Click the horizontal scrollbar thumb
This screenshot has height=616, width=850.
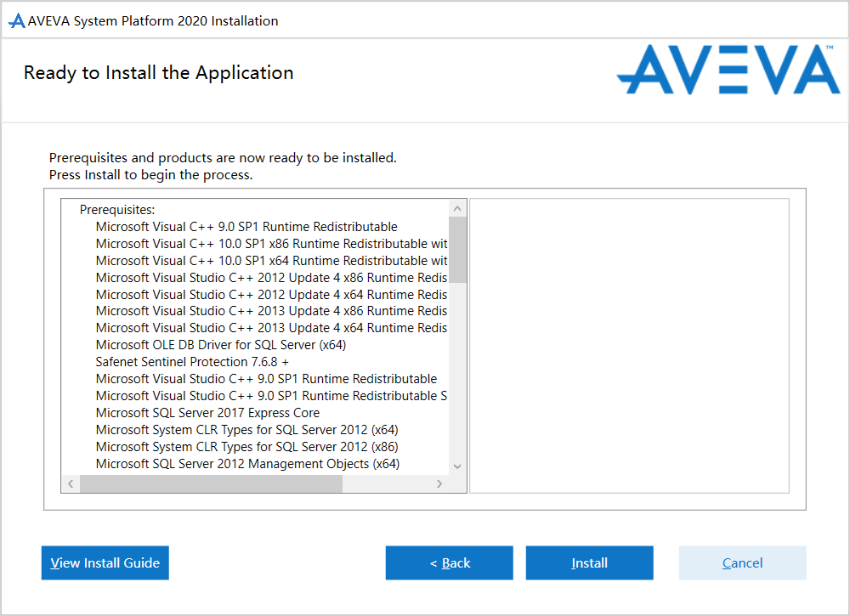click(211, 483)
